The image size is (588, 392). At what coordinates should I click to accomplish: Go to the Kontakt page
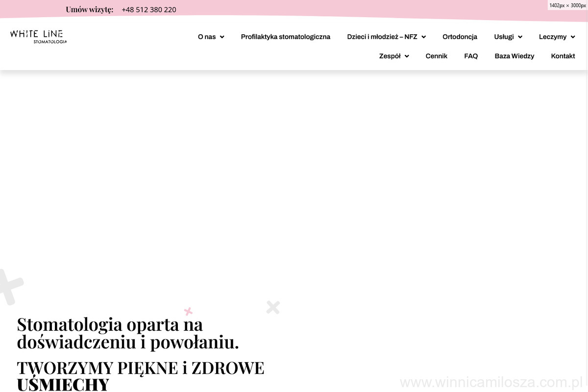point(563,56)
